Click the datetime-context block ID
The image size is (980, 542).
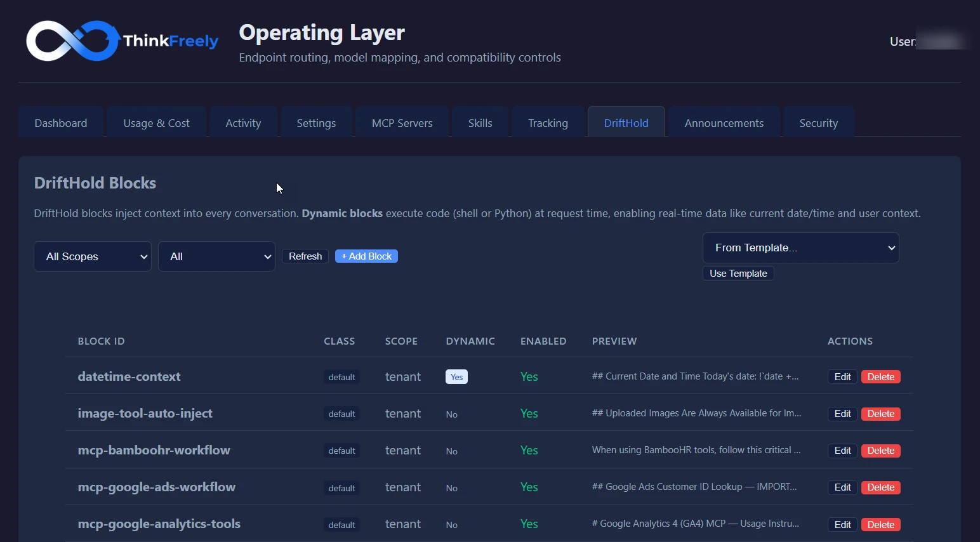tap(129, 376)
